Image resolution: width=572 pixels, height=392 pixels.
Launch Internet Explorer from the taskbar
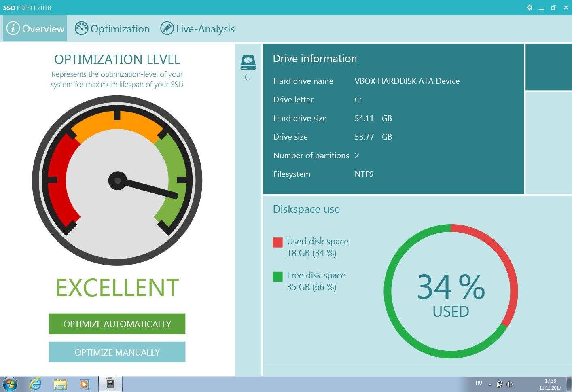(35, 384)
